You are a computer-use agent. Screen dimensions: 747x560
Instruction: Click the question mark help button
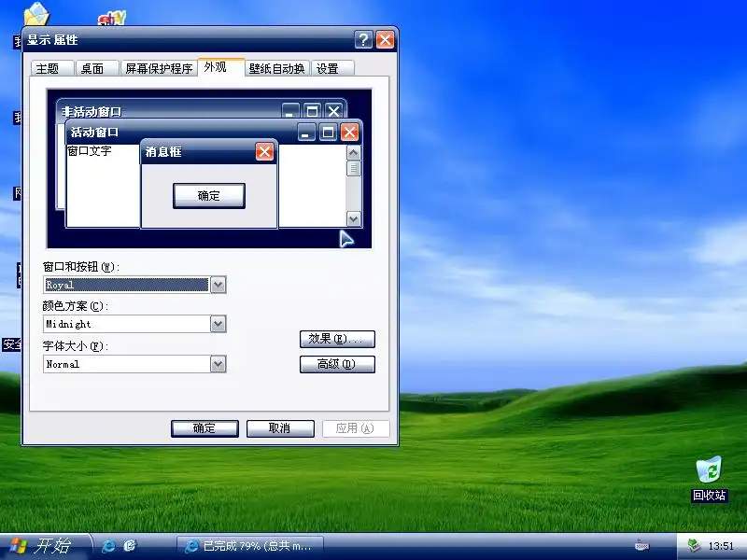363,39
